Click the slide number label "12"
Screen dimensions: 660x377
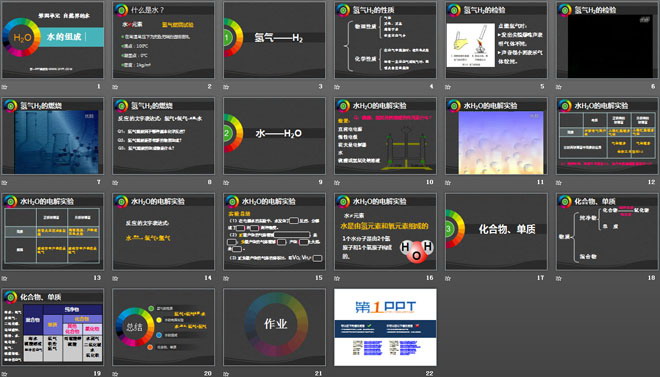pyautogui.click(x=651, y=182)
